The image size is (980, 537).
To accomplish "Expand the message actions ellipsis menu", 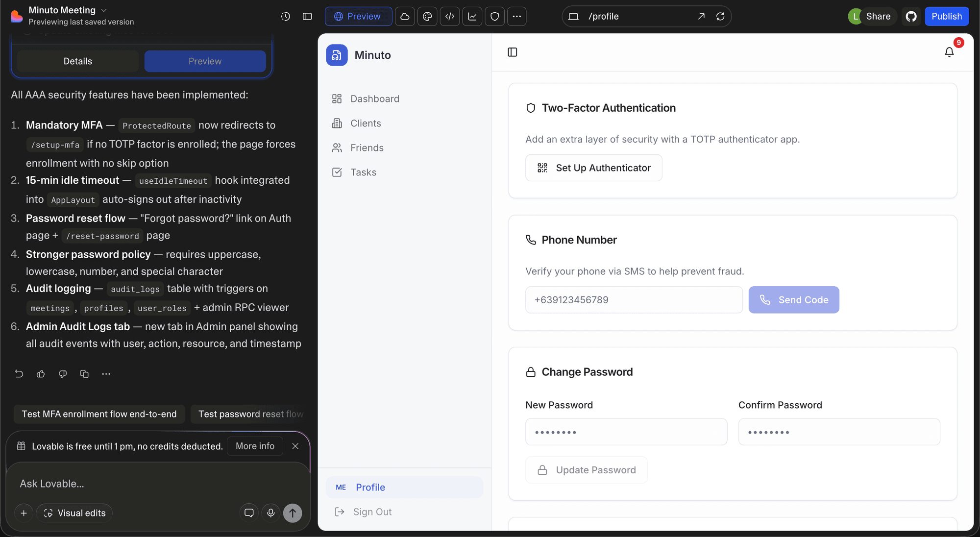I will (106, 374).
